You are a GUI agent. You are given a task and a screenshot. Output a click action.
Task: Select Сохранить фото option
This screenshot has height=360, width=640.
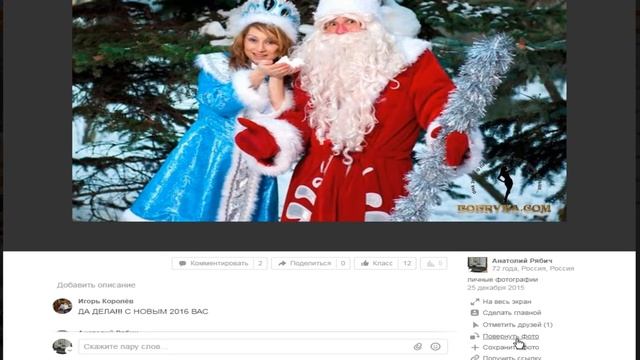click(511, 347)
